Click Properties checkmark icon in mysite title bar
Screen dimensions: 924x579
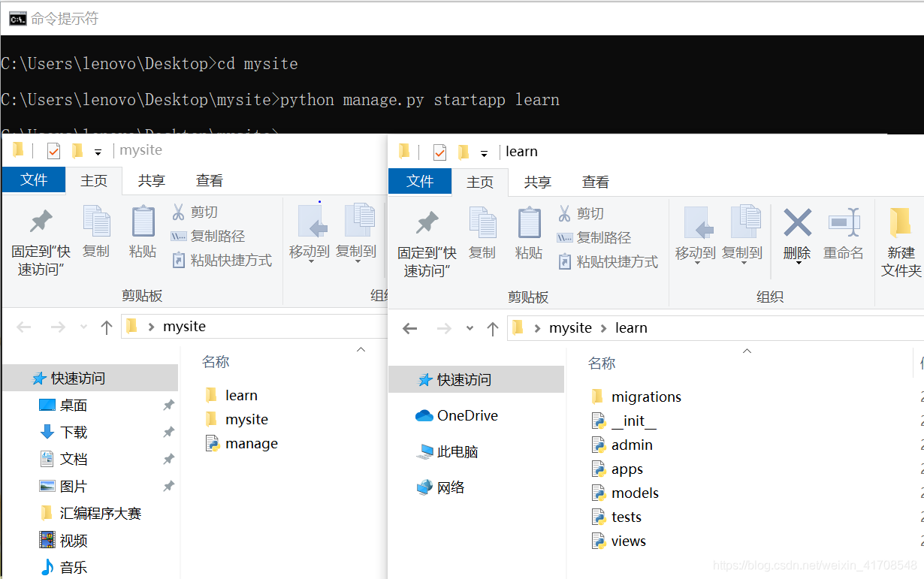pos(53,151)
